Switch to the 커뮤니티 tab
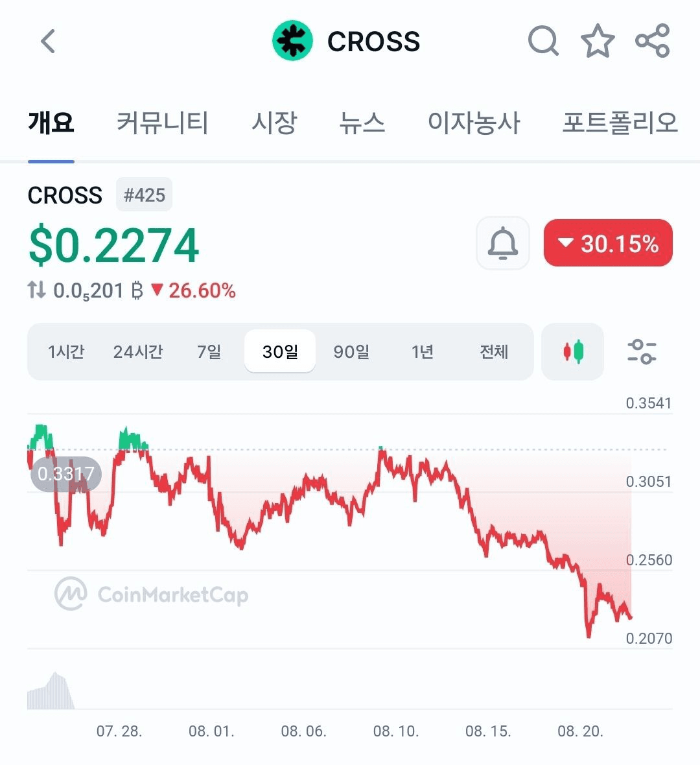 click(163, 123)
